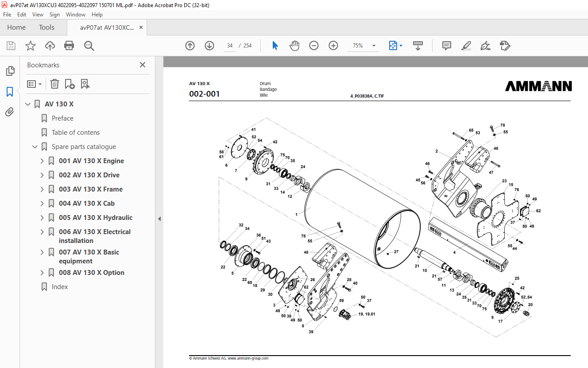This screenshot has height=368, width=588.
Task: Add a new bookmark icon
Action: 70,84
